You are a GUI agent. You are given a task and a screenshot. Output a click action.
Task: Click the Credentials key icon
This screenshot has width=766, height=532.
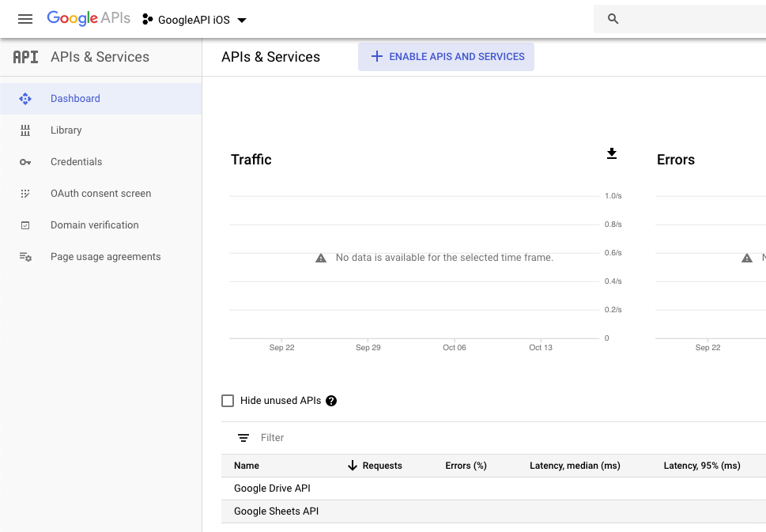(x=25, y=162)
